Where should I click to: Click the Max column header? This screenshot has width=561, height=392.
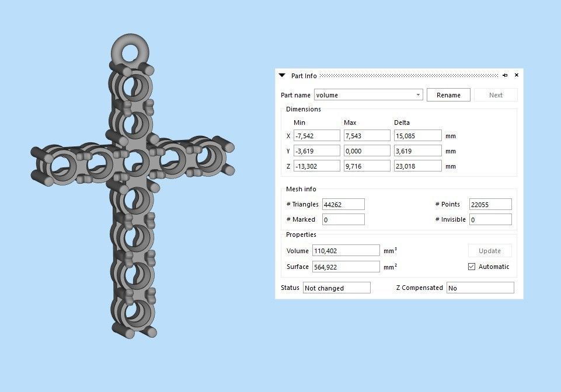(x=350, y=123)
